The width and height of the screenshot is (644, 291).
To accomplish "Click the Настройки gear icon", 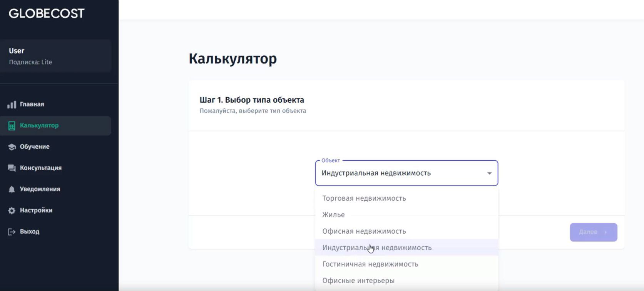I will tap(12, 210).
